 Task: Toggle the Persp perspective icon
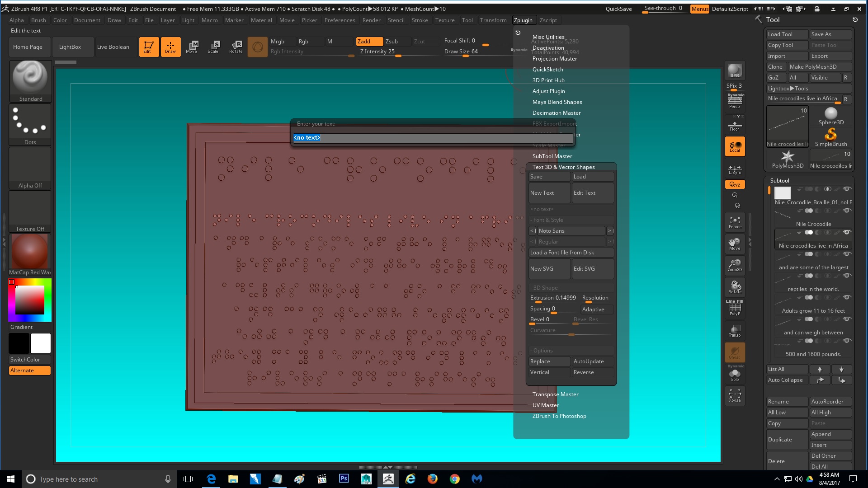[735, 101]
